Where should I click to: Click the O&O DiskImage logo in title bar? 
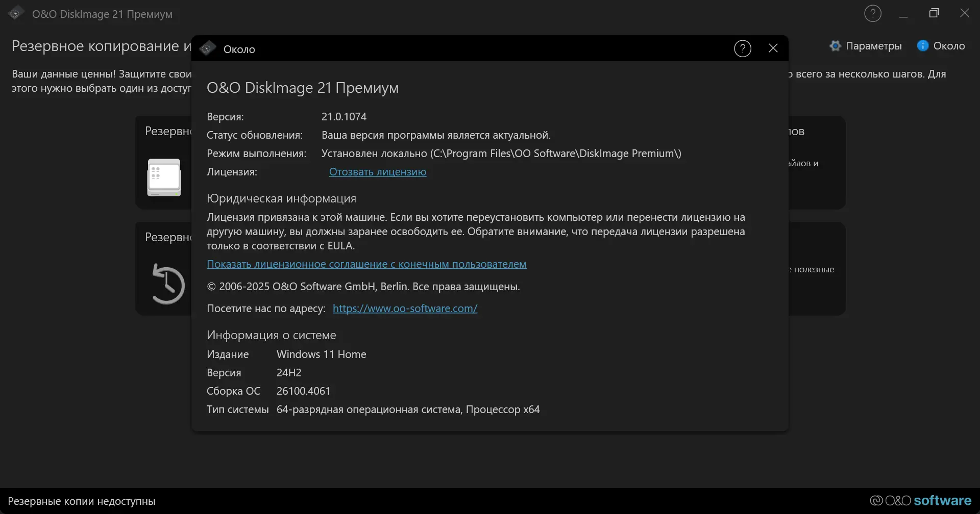tap(16, 14)
